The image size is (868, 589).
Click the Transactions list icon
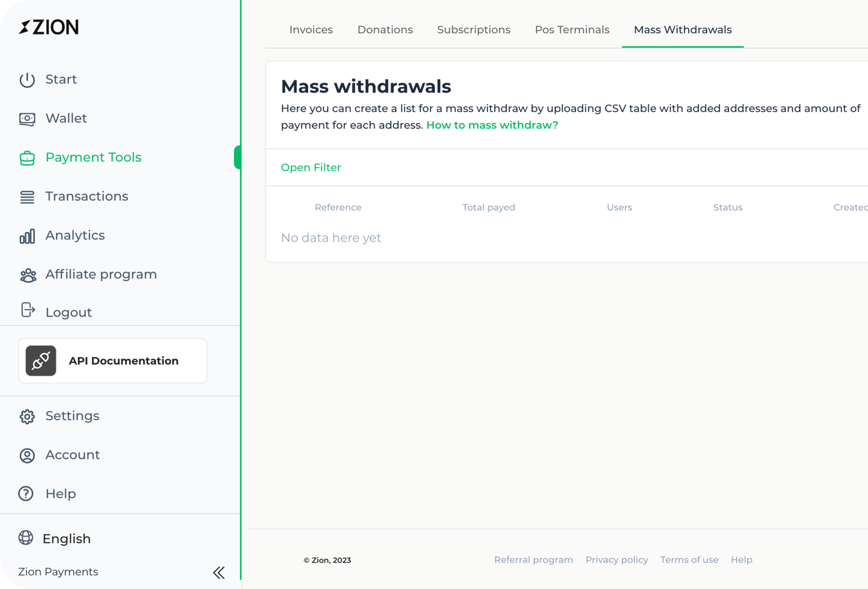[27, 197]
